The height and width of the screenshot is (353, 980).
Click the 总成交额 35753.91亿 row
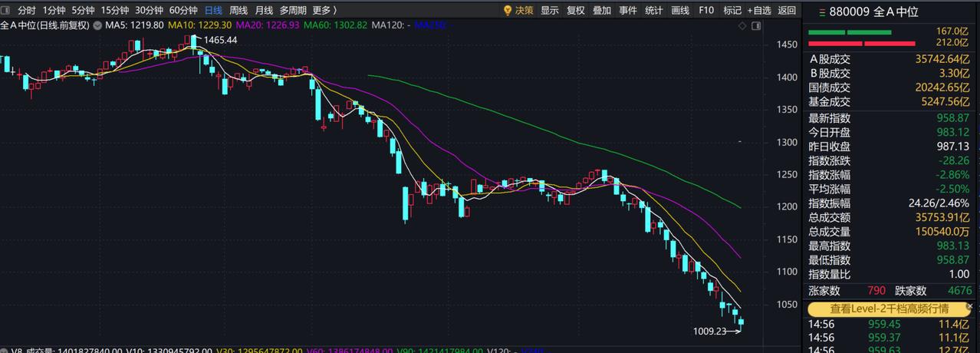[891, 217]
